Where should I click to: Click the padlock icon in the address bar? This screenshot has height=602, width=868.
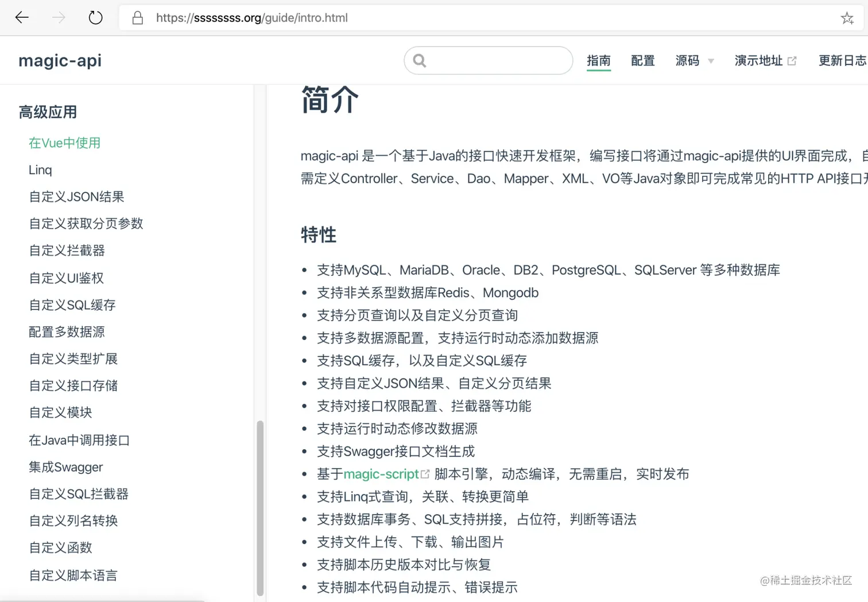point(137,18)
